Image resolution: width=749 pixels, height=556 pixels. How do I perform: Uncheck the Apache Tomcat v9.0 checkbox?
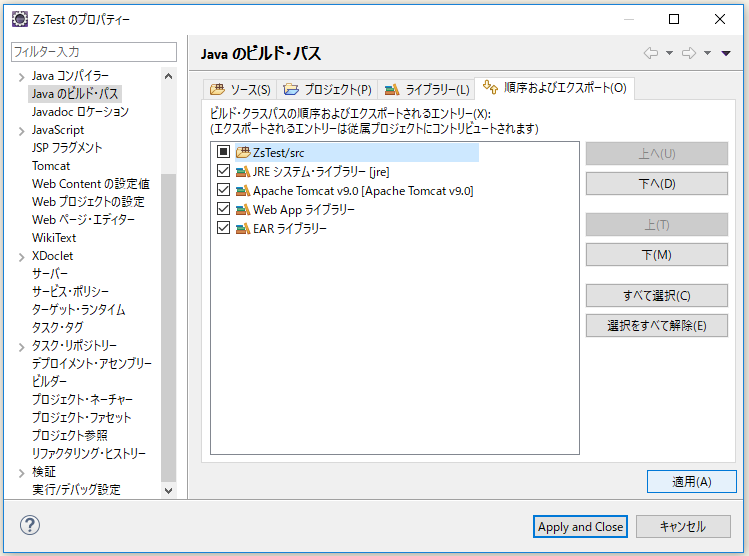point(223,190)
